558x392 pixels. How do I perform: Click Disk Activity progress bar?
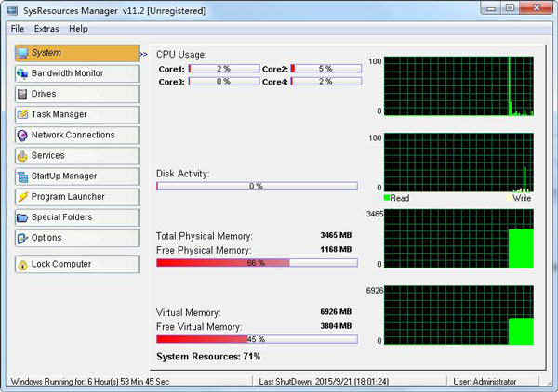(x=257, y=186)
